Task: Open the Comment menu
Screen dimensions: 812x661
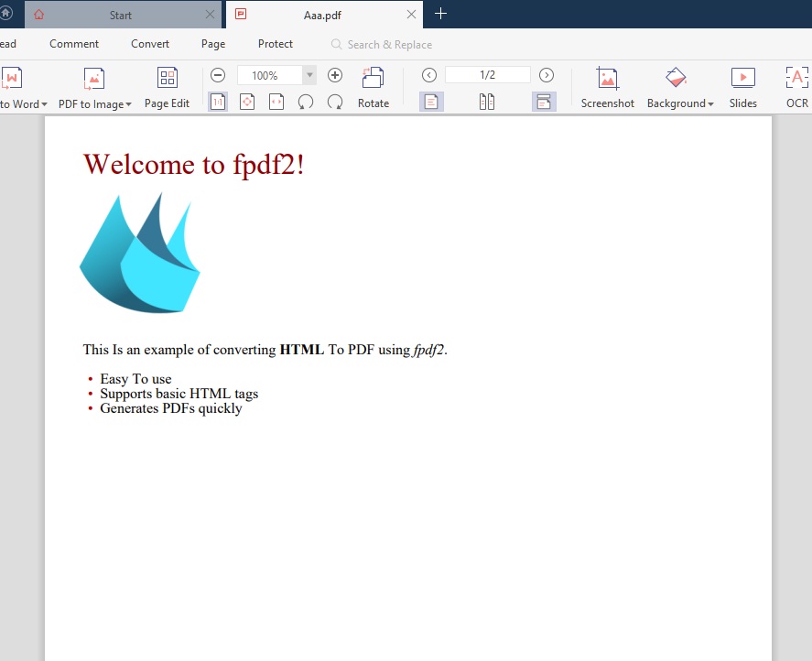Action: (74, 44)
